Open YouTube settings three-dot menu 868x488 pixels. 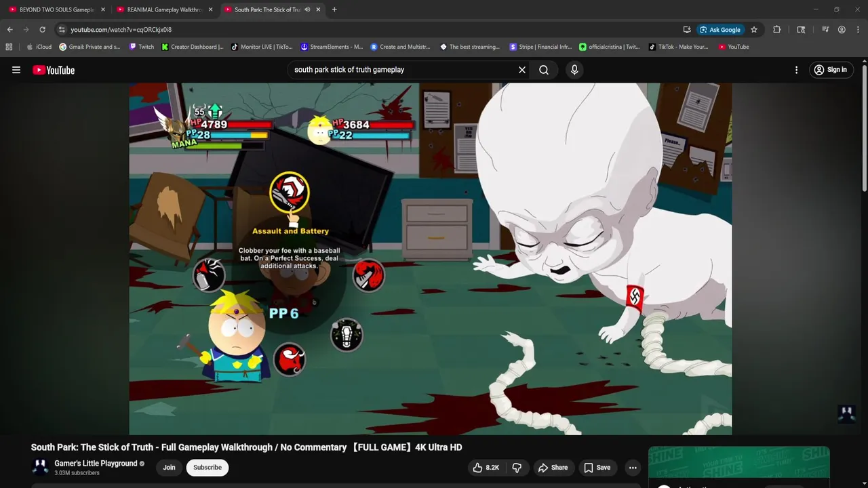pyautogui.click(x=797, y=70)
